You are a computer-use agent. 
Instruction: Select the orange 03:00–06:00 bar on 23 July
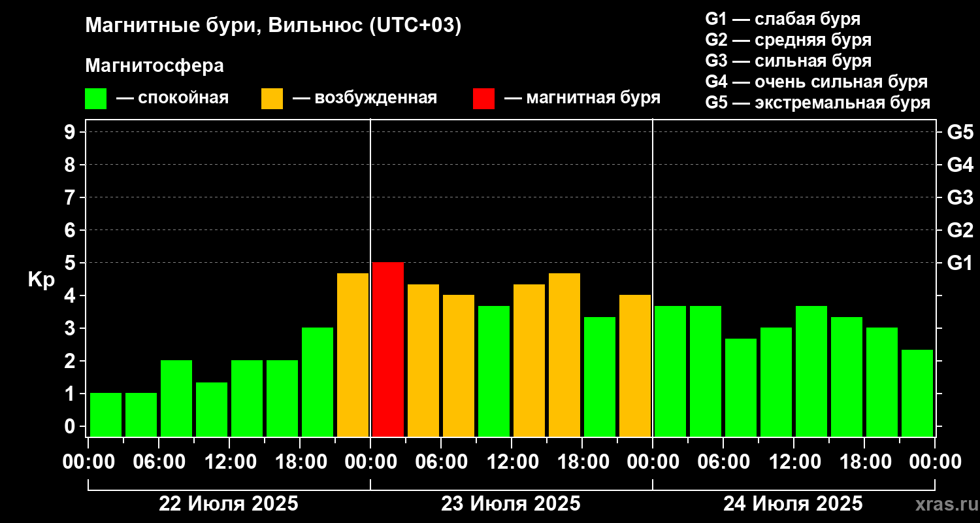click(423, 360)
